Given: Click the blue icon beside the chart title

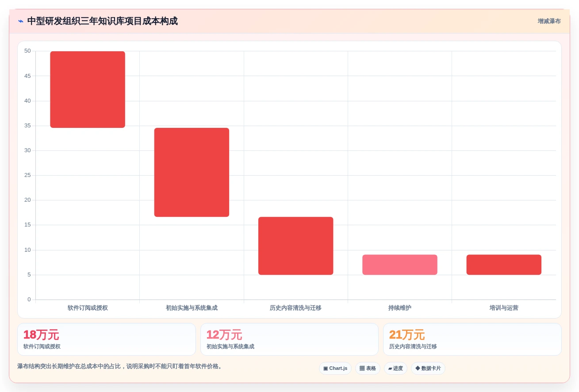Looking at the screenshot, I should click(21, 21).
